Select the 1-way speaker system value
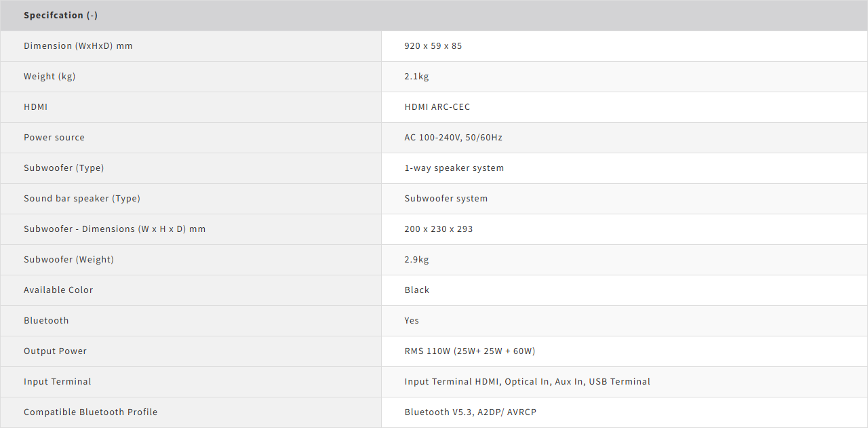This screenshot has height=428, width=868. click(454, 168)
